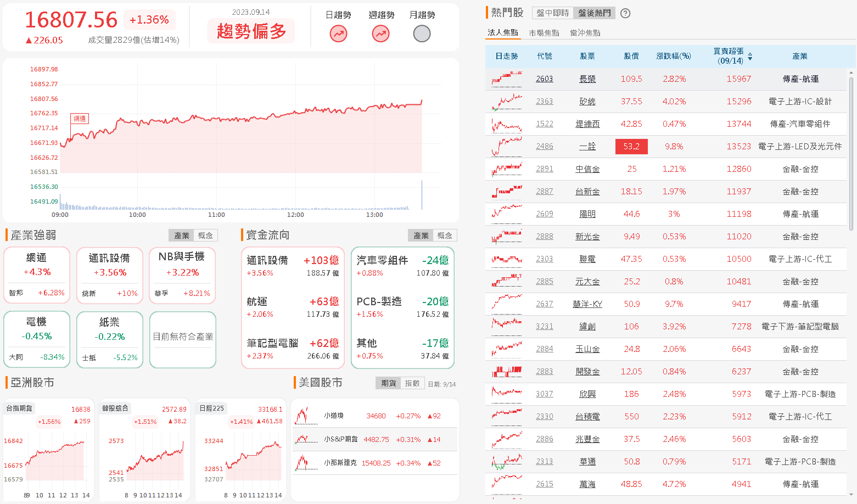Open stock code link 2603

(x=545, y=79)
